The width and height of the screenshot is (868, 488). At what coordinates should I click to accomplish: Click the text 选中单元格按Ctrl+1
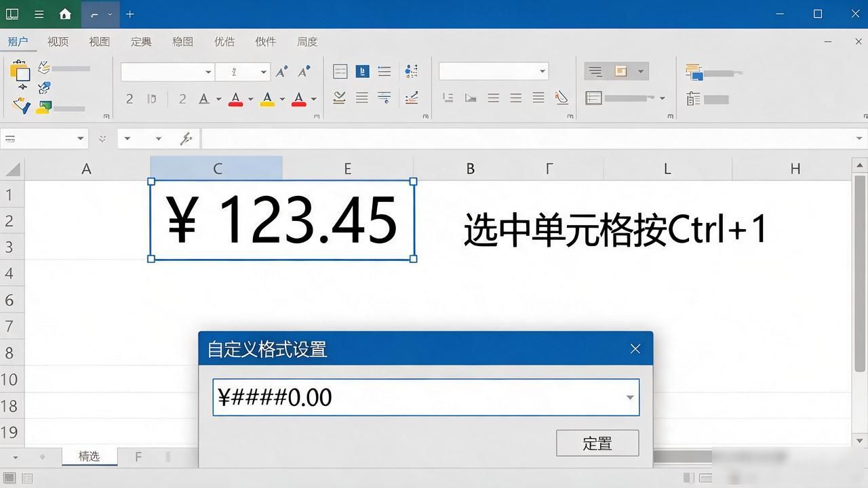click(615, 229)
